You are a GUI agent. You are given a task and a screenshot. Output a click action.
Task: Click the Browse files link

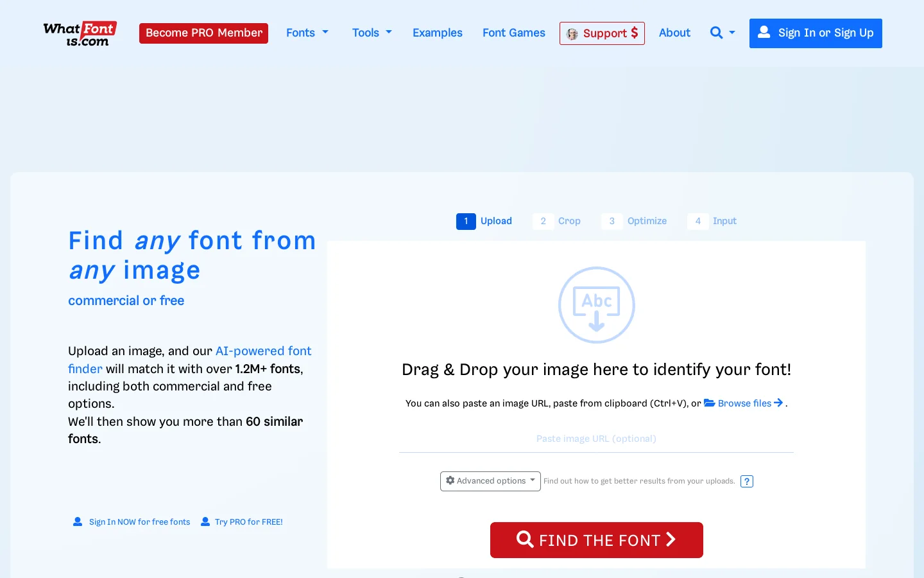pos(744,403)
